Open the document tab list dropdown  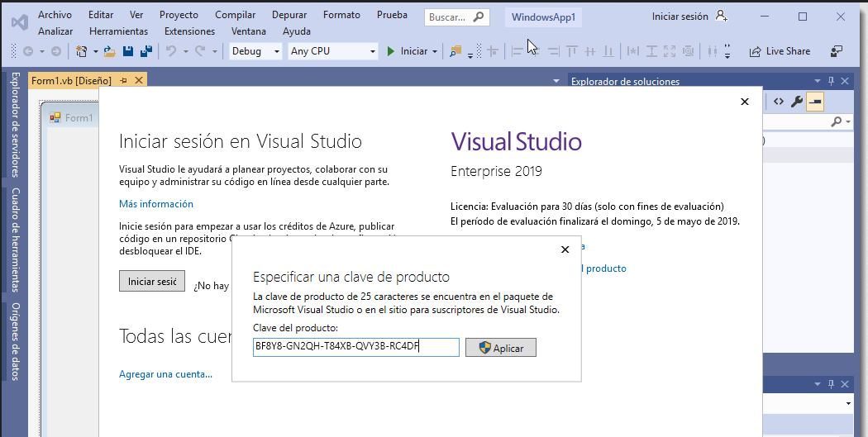click(x=556, y=81)
